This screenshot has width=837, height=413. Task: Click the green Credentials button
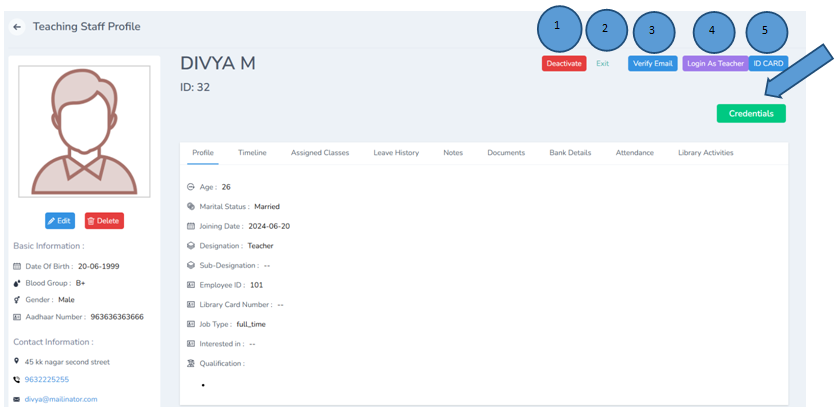coord(751,114)
